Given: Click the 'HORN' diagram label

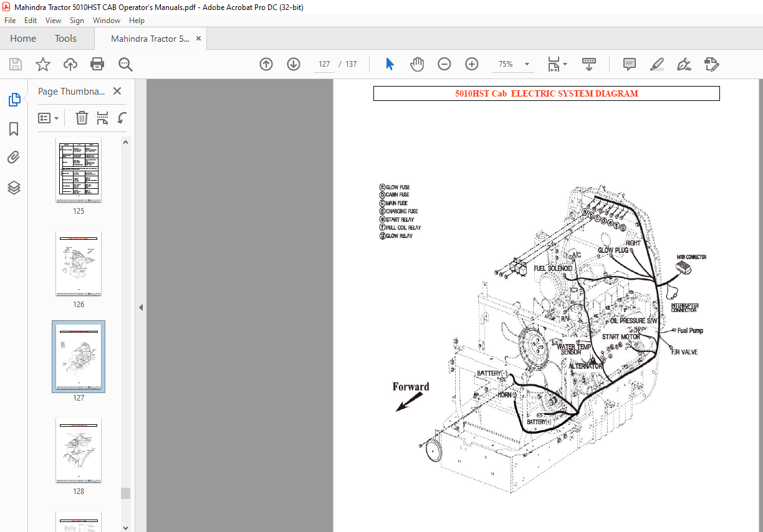Looking at the screenshot, I should [x=504, y=395].
